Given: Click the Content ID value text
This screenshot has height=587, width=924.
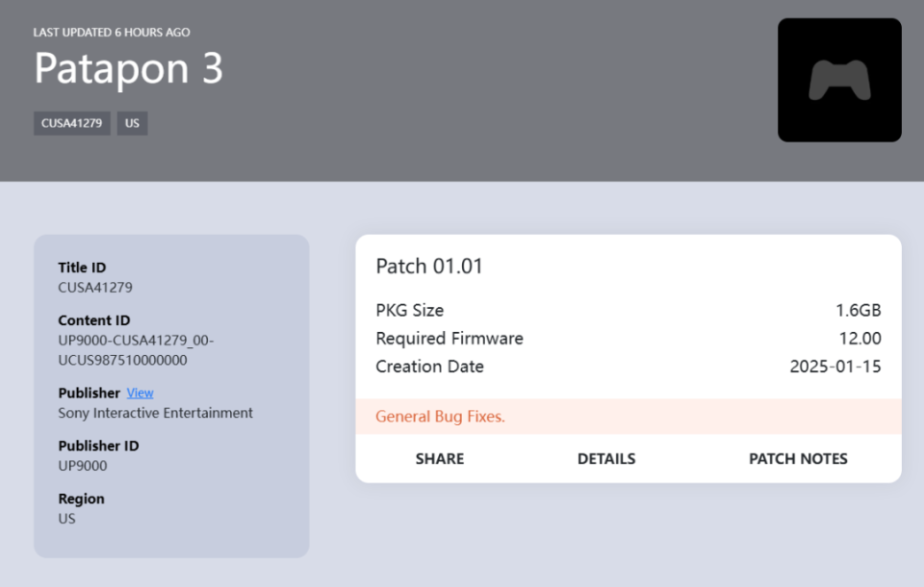Looking at the screenshot, I should click(x=136, y=350).
